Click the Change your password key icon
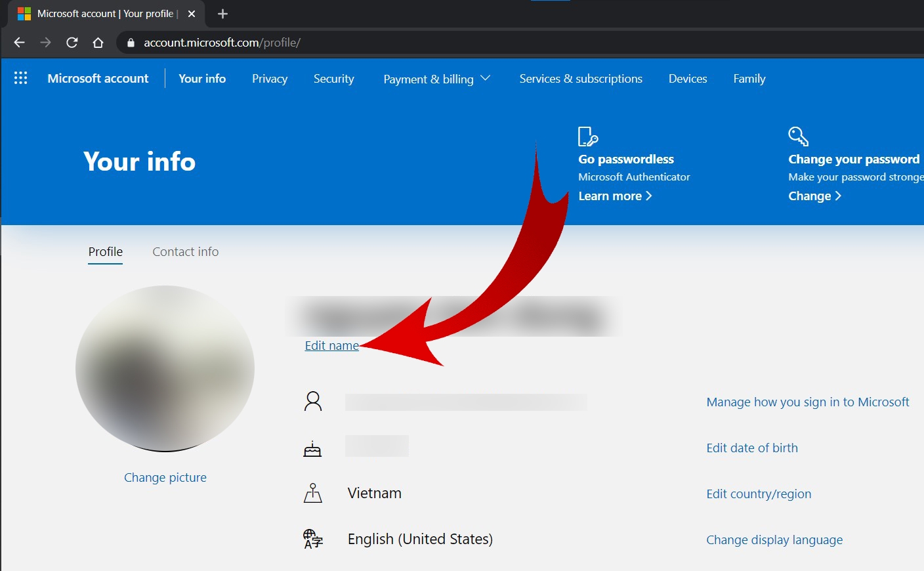This screenshot has width=924, height=571. point(798,137)
